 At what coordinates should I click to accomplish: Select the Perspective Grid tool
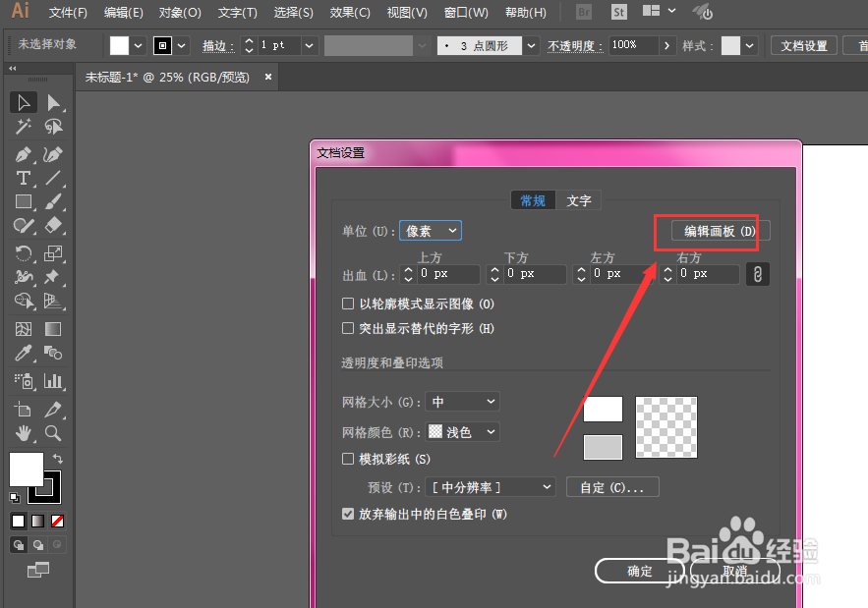click(x=53, y=301)
